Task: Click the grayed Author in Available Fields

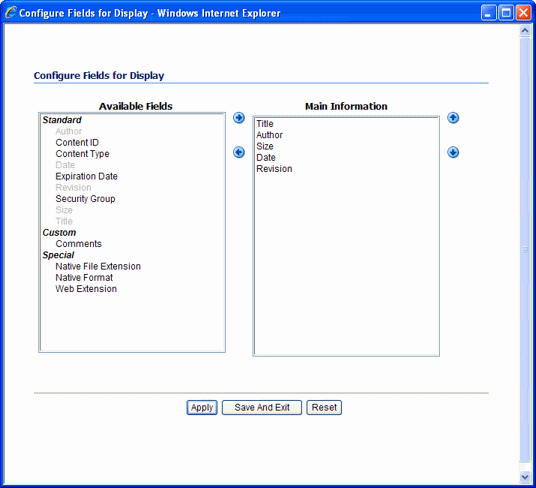Action: [69, 131]
